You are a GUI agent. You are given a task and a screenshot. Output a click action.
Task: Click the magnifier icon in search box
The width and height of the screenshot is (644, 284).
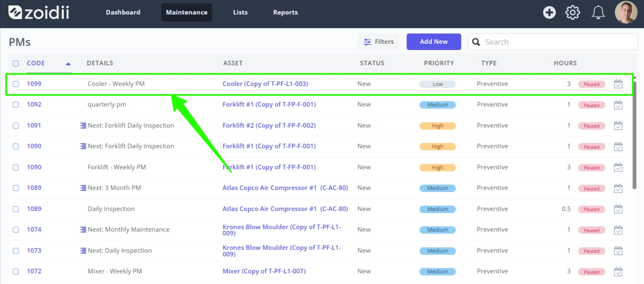[x=476, y=42]
